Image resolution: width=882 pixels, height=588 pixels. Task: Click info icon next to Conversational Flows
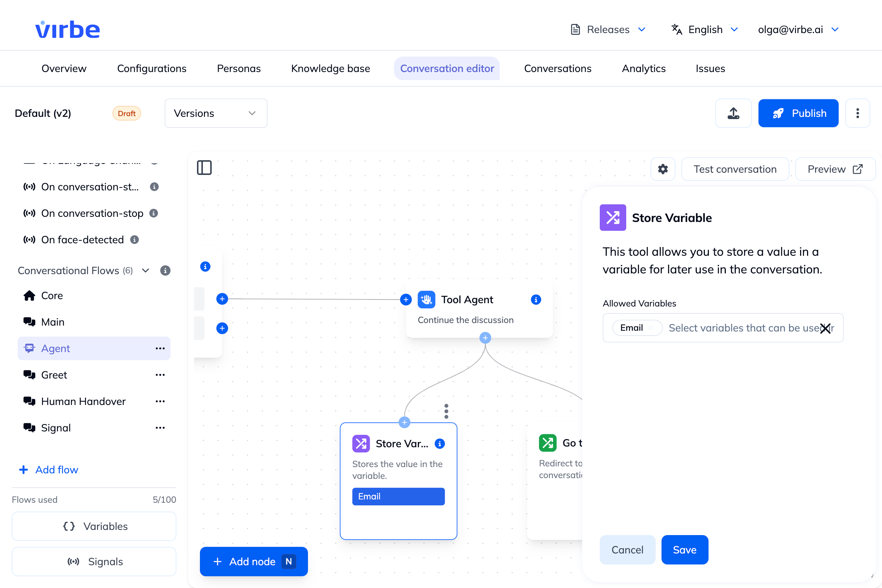(x=165, y=270)
